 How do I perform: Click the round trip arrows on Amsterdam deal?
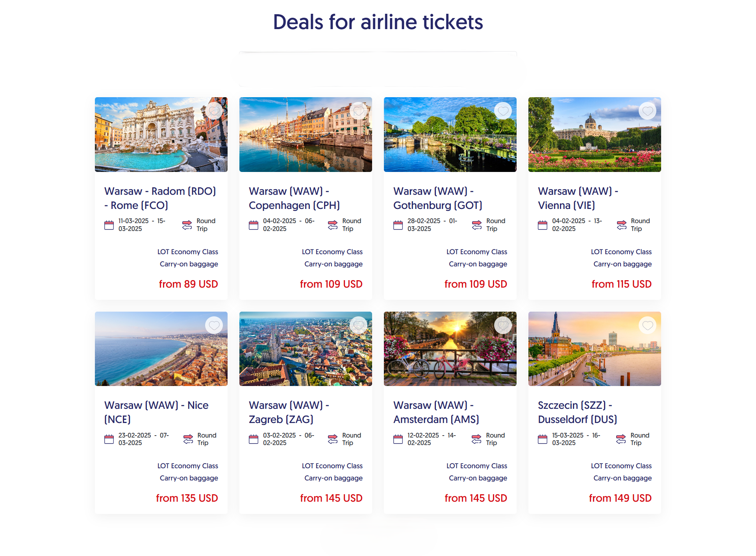click(476, 439)
